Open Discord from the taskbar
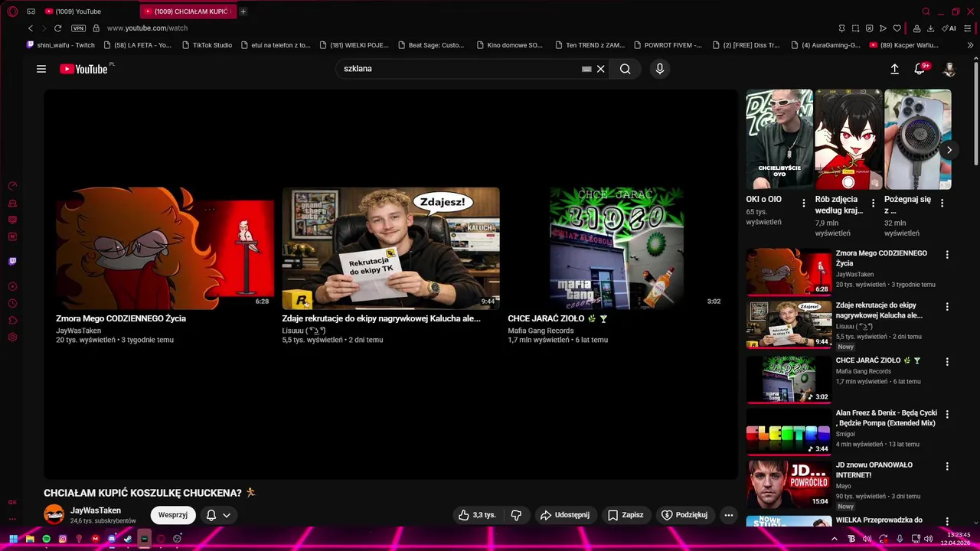This screenshot has height=551, width=980. click(112, 539)
